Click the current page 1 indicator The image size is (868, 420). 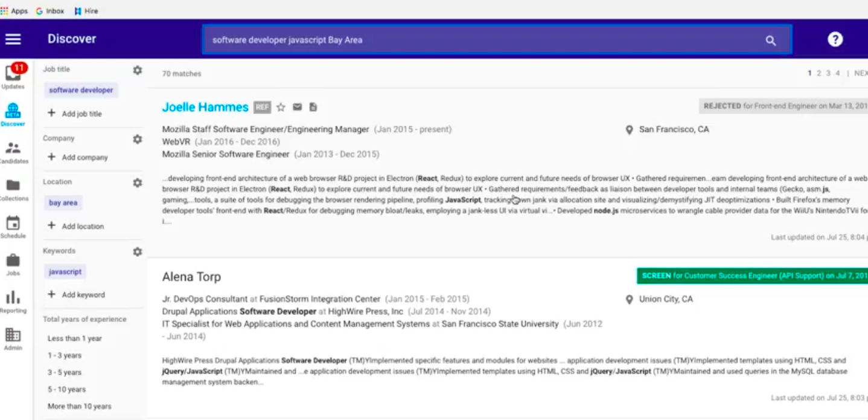pos(809,74)
